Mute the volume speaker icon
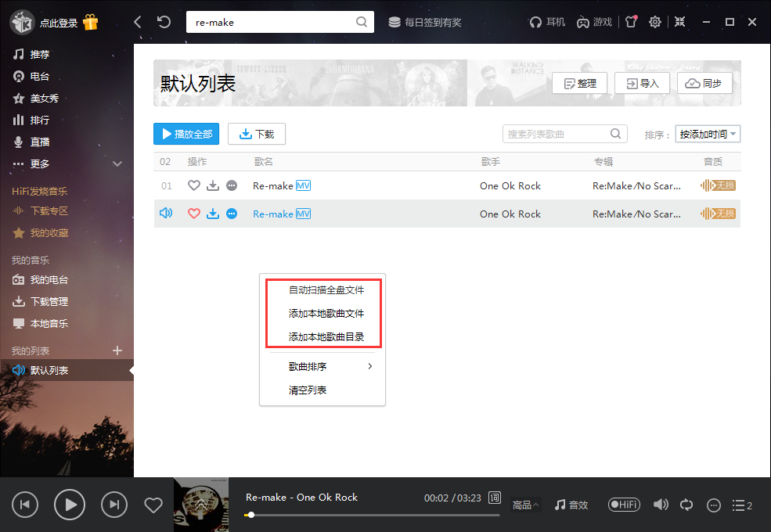This screenshot has width=771, height=532. [661, 505]
